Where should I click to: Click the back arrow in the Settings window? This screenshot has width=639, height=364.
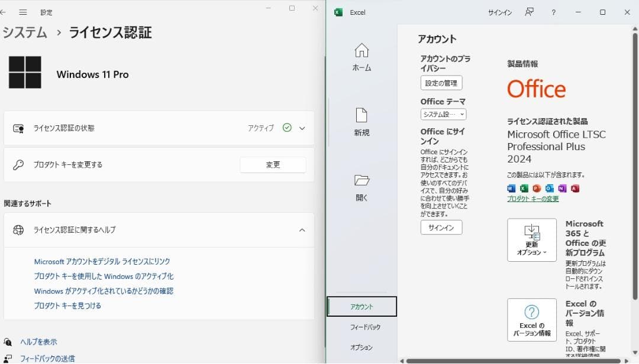point(6,11)
